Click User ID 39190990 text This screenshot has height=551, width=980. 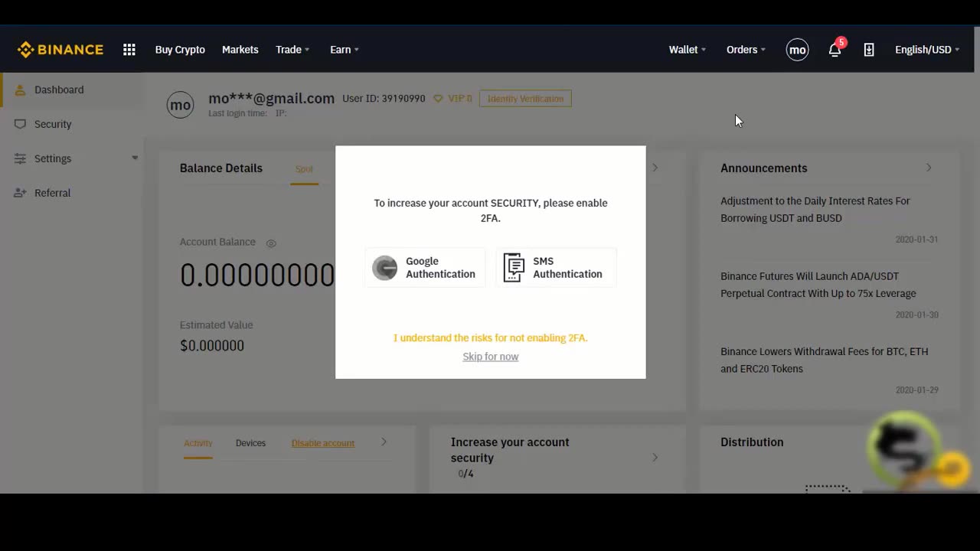[x=384, y=99]
